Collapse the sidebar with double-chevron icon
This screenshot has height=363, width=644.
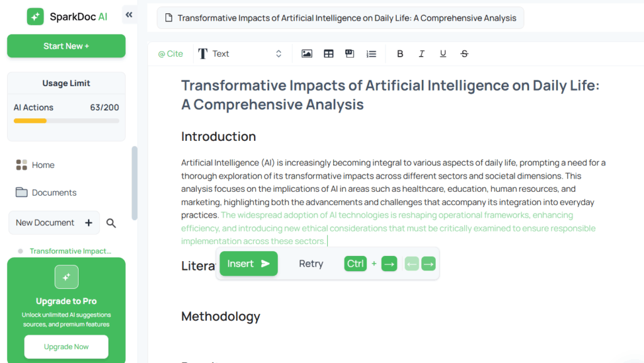[x=129, y=14]
